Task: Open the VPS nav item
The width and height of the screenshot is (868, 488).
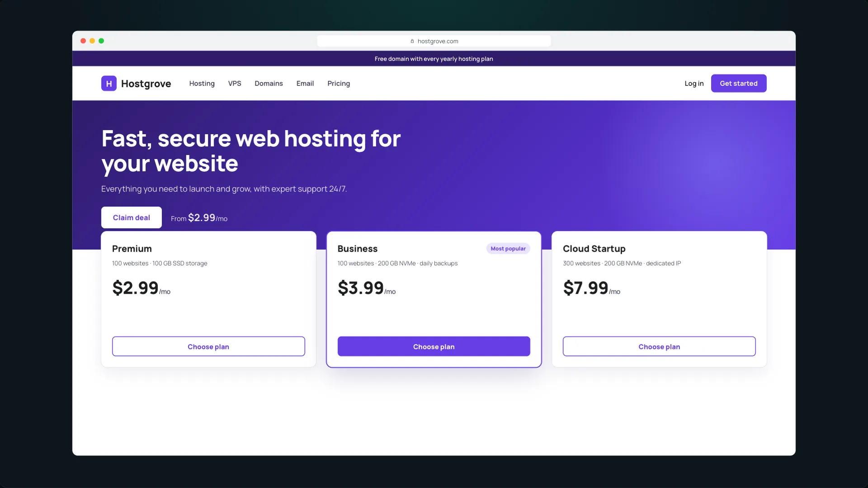Action: (235, 84)
